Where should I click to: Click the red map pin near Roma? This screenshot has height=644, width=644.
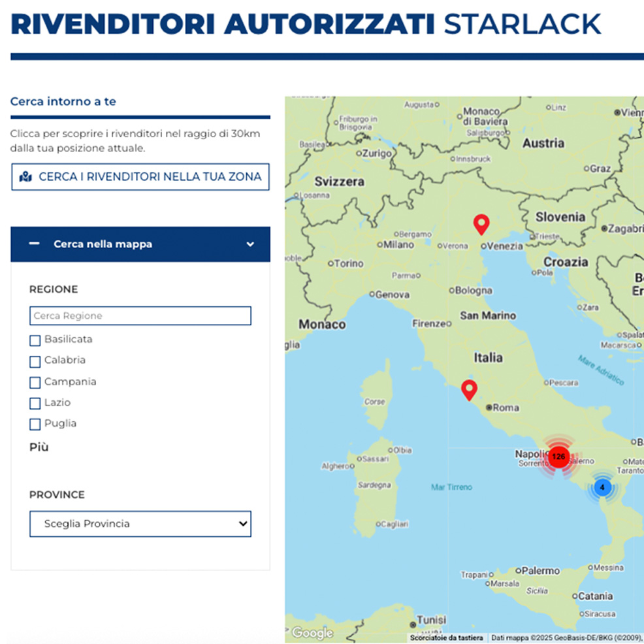click(x=469, y=390)
